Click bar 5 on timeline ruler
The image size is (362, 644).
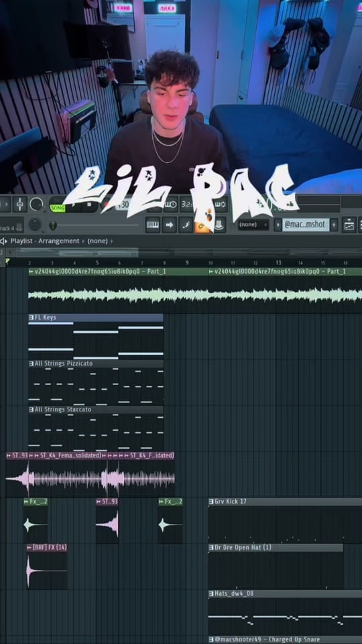click(x=97, y=263)
